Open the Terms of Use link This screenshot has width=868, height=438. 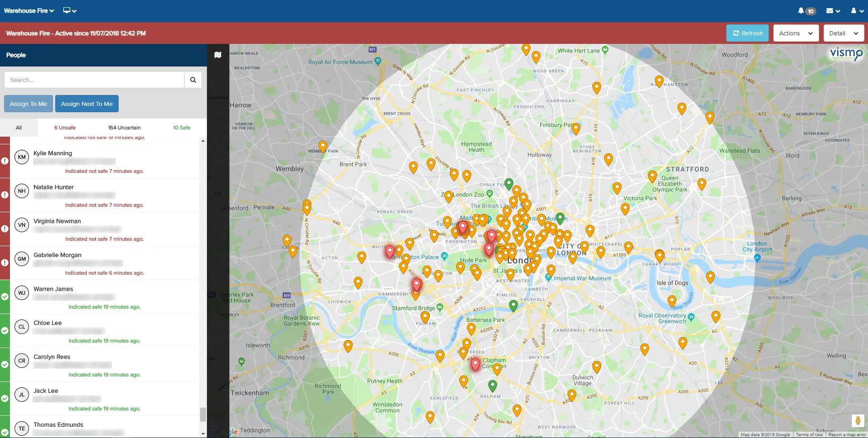point(810,434)
